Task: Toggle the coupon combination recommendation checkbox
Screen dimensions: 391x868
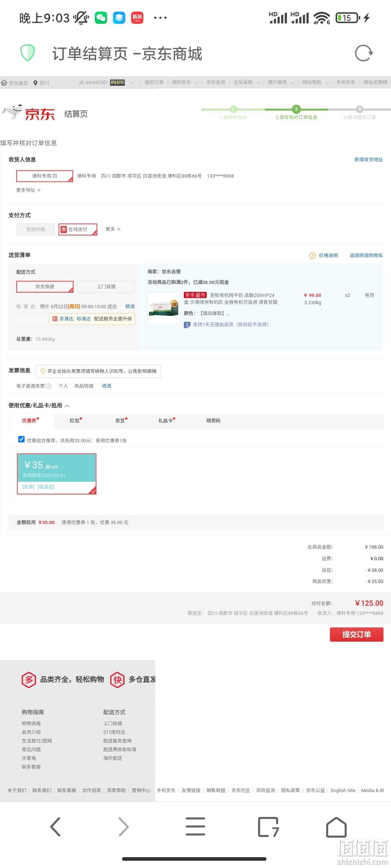Action: (21, 439)
